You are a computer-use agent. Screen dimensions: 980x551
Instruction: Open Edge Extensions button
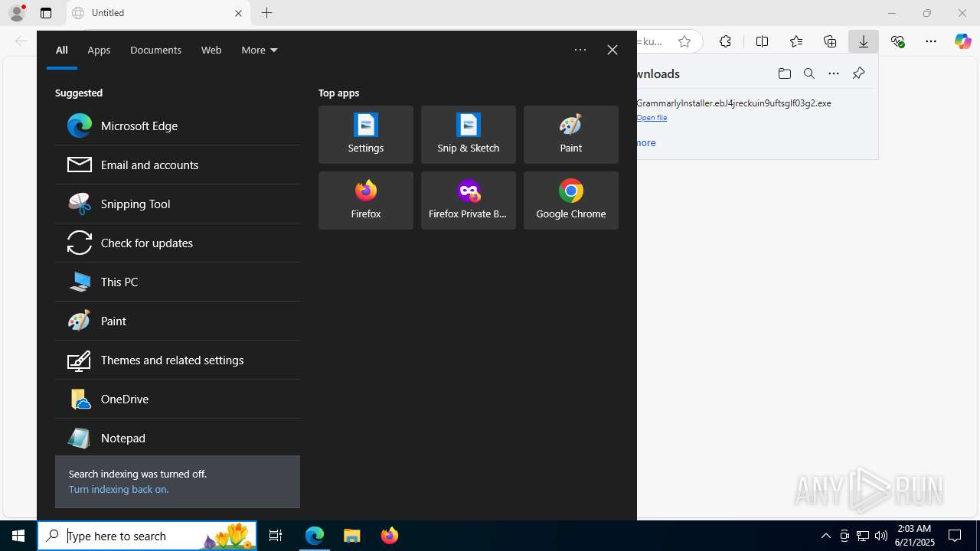[725, 41]
